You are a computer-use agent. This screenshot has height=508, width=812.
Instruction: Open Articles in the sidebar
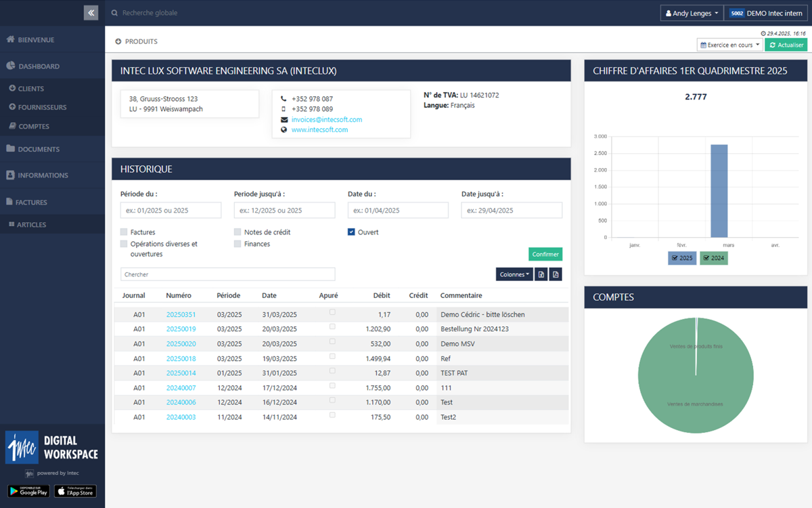click(x=28, y=224)
